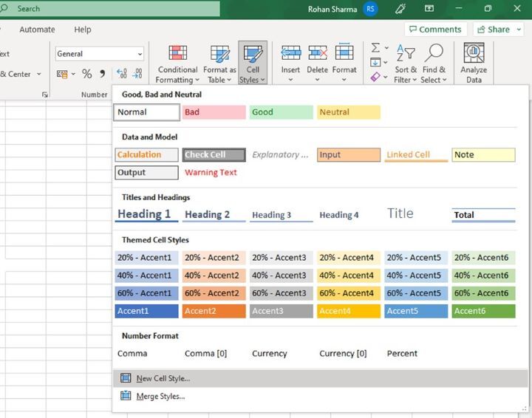Open Number format dialog launcher
Viewport: 532px width, 418px height.
45,95
